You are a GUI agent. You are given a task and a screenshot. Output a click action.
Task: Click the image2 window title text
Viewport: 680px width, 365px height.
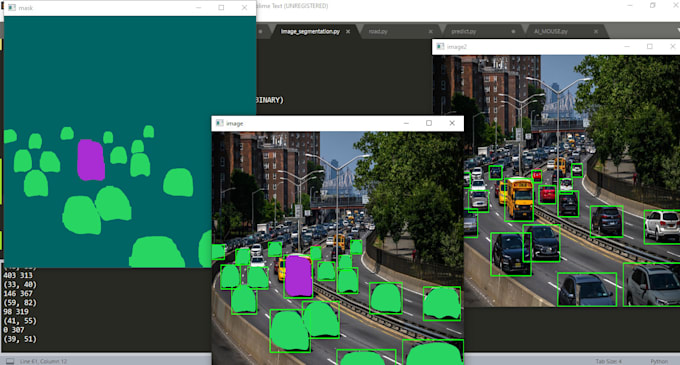point(457,46)
